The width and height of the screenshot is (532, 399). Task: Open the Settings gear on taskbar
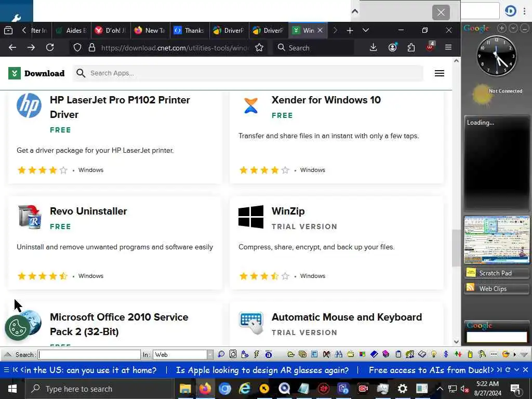pos(403,389)
